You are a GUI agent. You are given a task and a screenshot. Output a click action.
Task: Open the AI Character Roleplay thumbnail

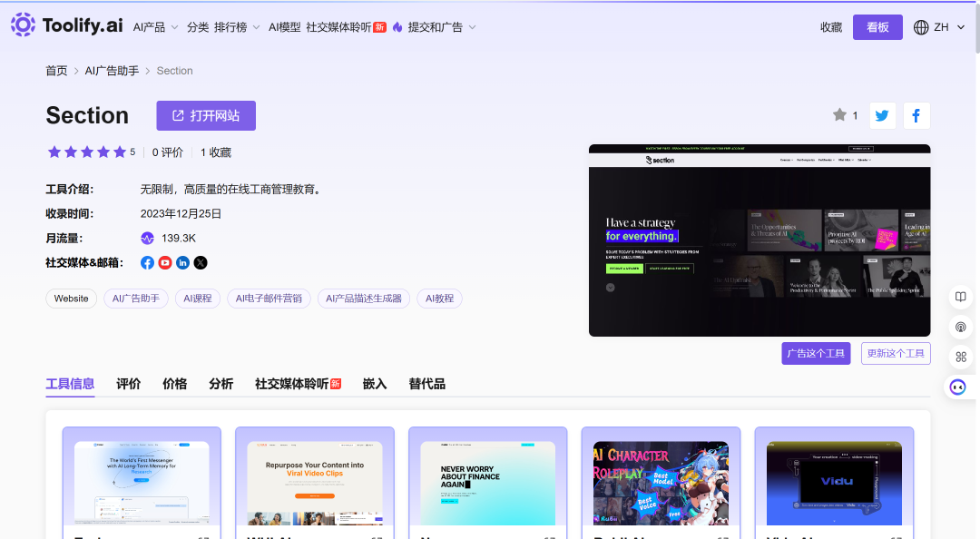661,484
